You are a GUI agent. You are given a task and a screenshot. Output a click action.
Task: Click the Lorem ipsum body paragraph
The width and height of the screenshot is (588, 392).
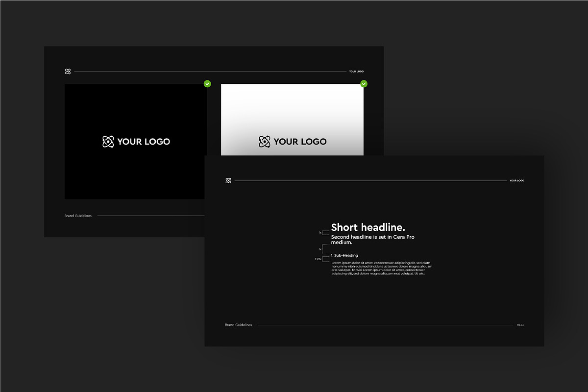point(382,268)
